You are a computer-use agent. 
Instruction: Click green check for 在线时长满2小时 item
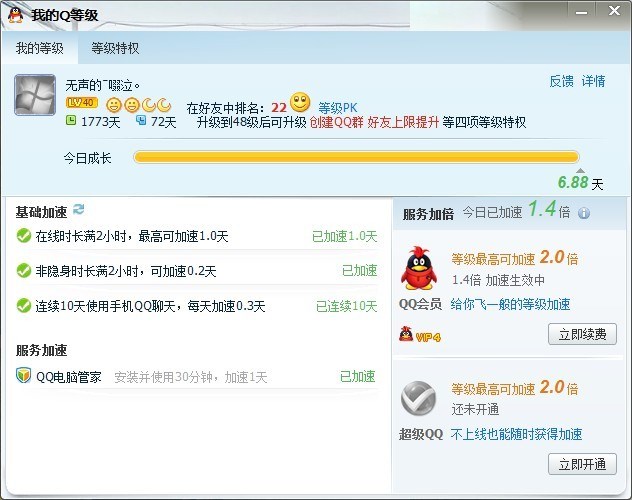24,236
